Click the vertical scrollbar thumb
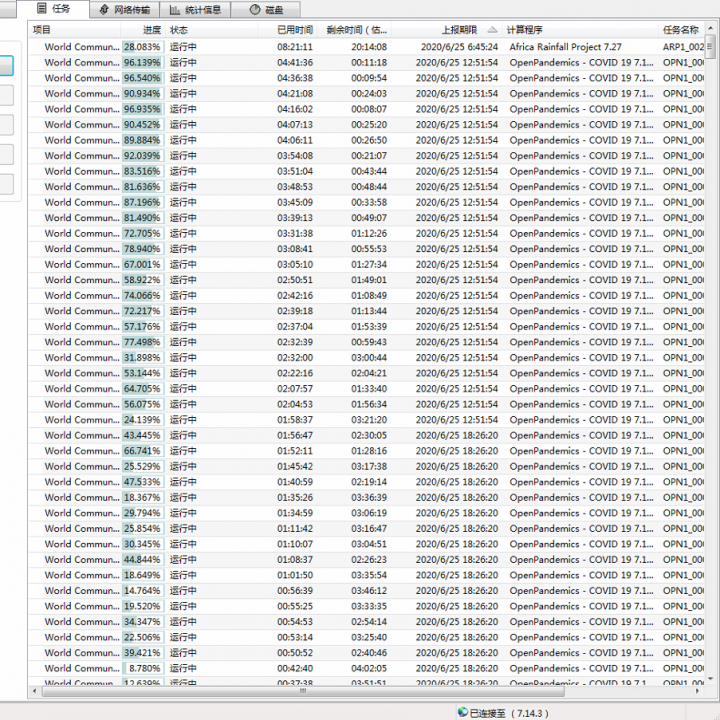Viewport: 720px width, 720px height. [710, 46]
